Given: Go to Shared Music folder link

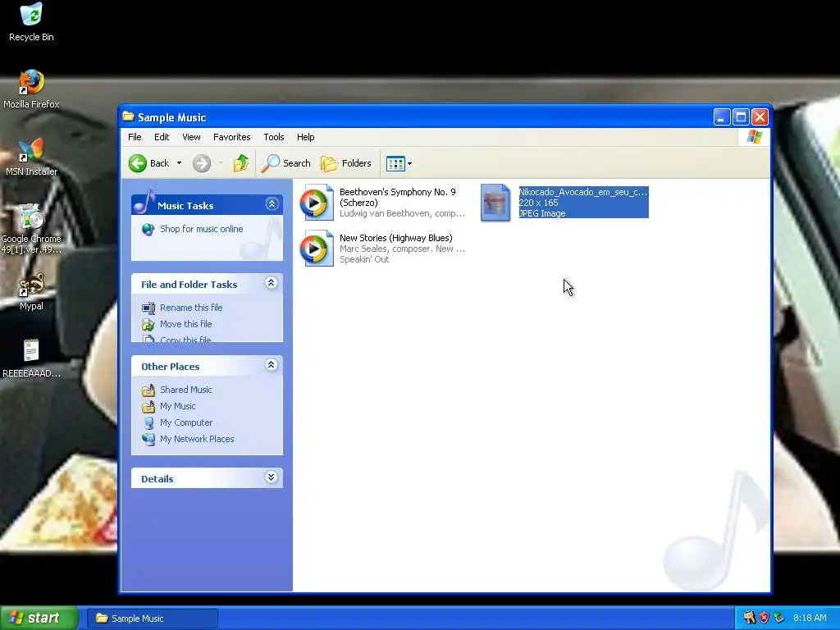Looking at the screenshot, I should (186, 390).
